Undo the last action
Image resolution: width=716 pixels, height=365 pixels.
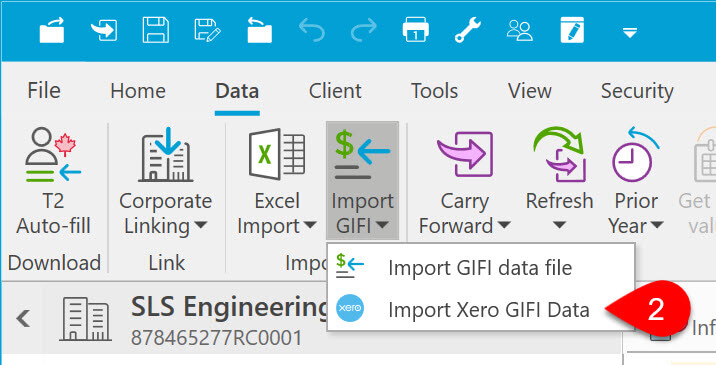312,31
